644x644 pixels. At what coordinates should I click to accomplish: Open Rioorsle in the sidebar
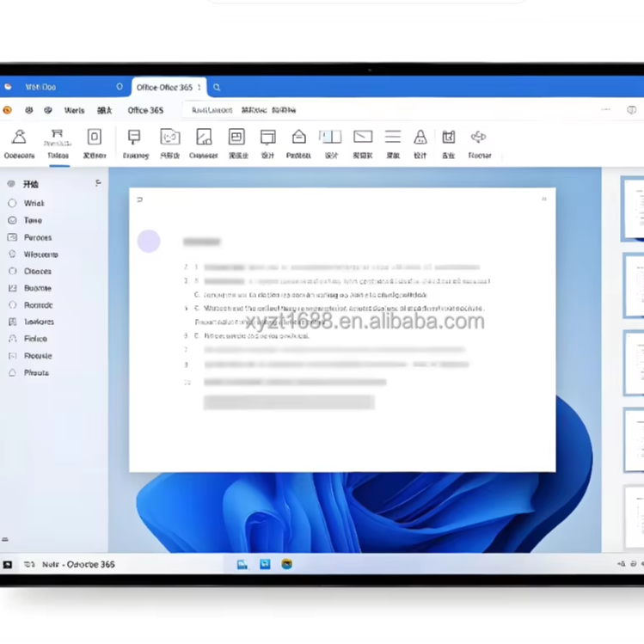coord(38,356)
